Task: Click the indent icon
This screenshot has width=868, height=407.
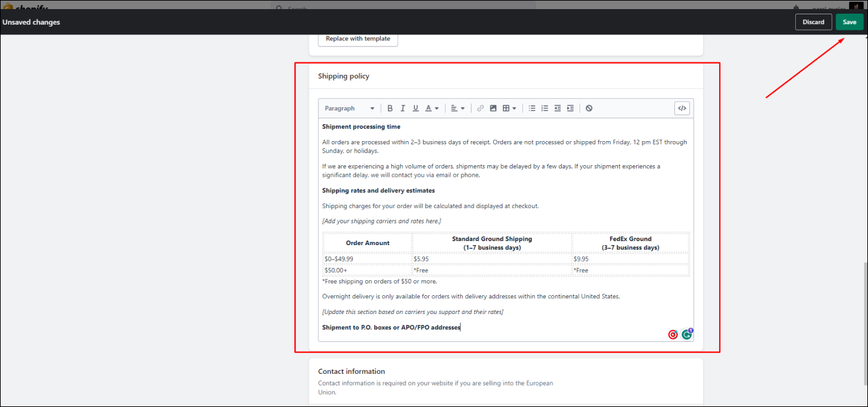Action: pos(570,109)
